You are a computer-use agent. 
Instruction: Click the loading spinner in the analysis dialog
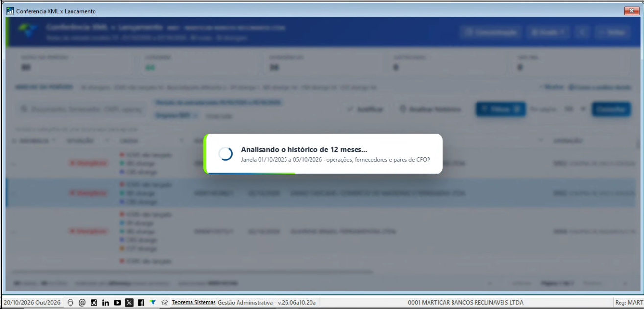point(225,154)
